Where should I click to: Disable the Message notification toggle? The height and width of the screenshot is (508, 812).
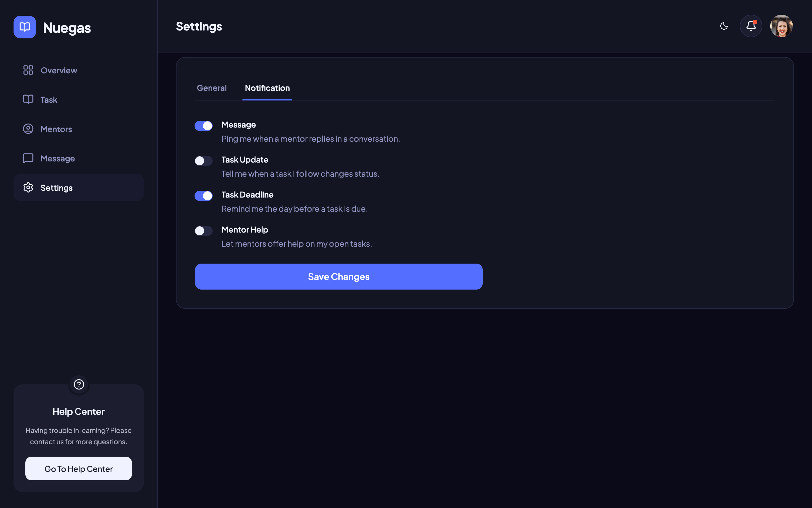click(203, 126)
